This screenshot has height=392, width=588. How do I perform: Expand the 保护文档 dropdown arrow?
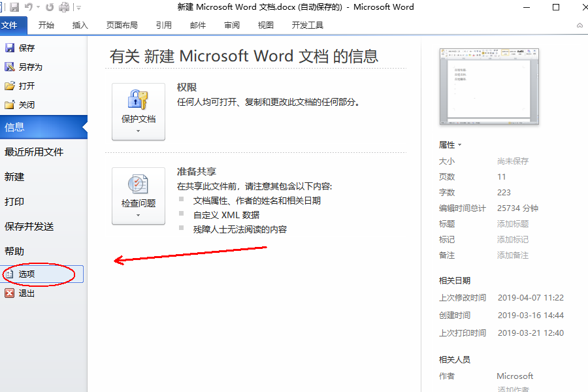pyautogui.click(x=138, y=131)
